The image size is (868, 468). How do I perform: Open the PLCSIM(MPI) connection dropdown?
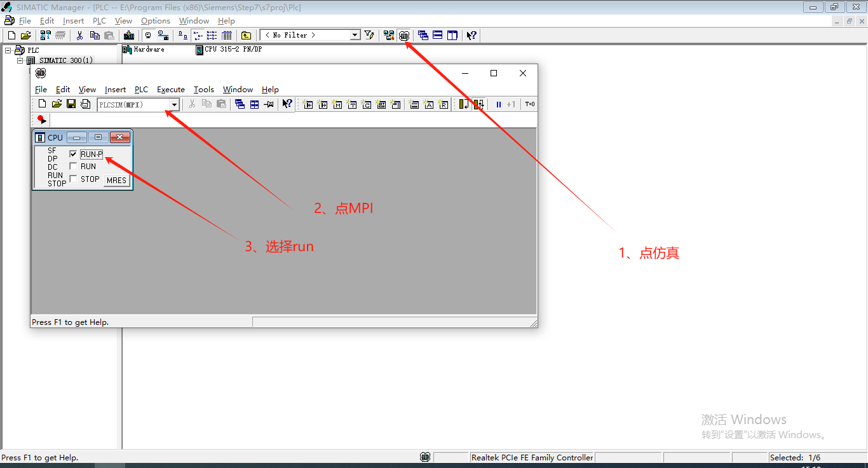(174, 105)
